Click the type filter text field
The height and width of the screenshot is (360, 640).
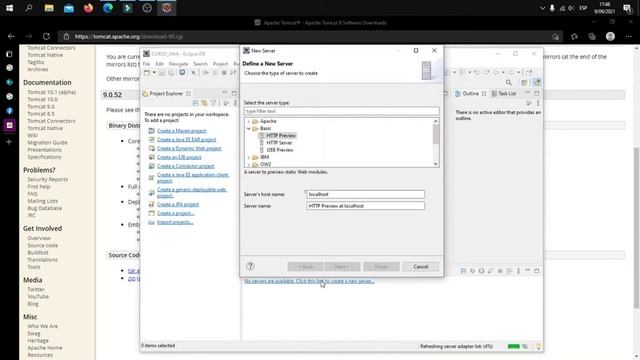(x=341, y=111)
